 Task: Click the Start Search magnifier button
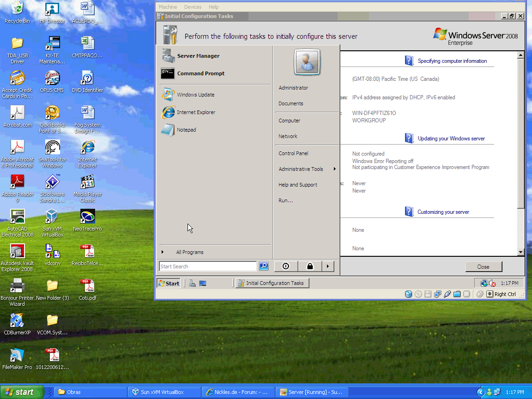(x=264, y=266)
